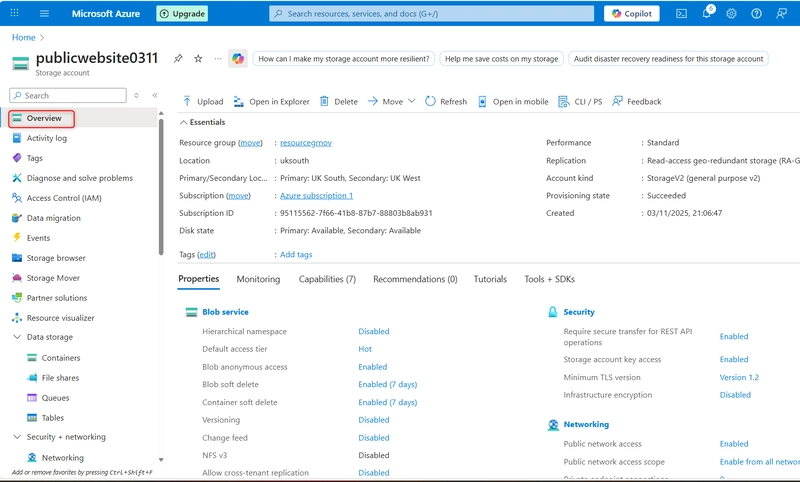800x482 pixels.
Task: Refresh the storage account overview
Action: point(445,101)
